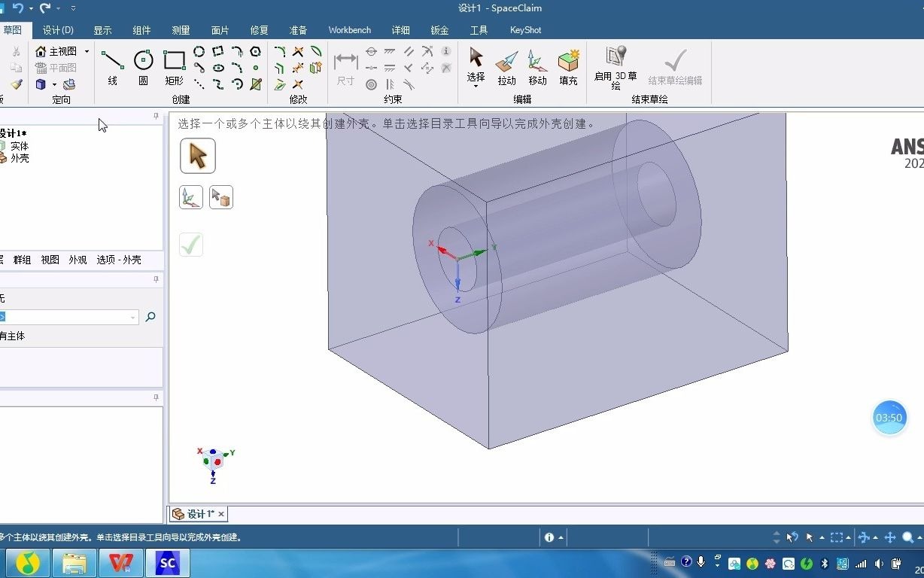Open the 设计(D) ribbon tab
924x578 pixels.
58,30
